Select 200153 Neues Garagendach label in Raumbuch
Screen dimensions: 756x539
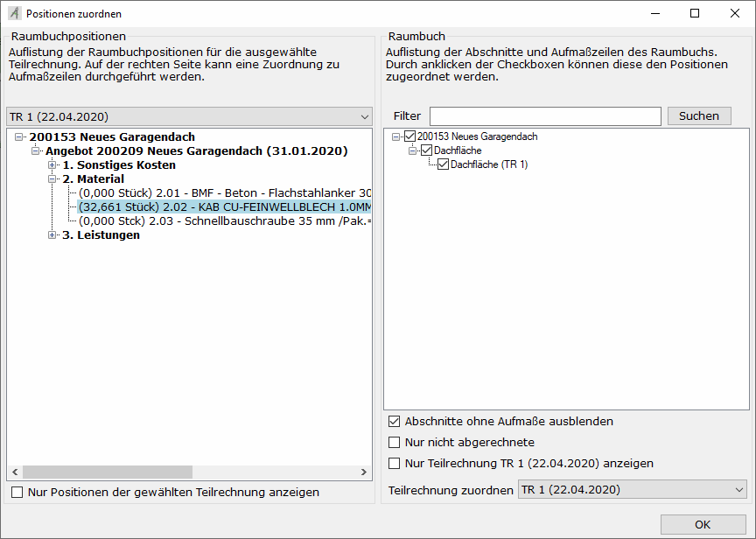pyautogui.click(x=478, y=136)
